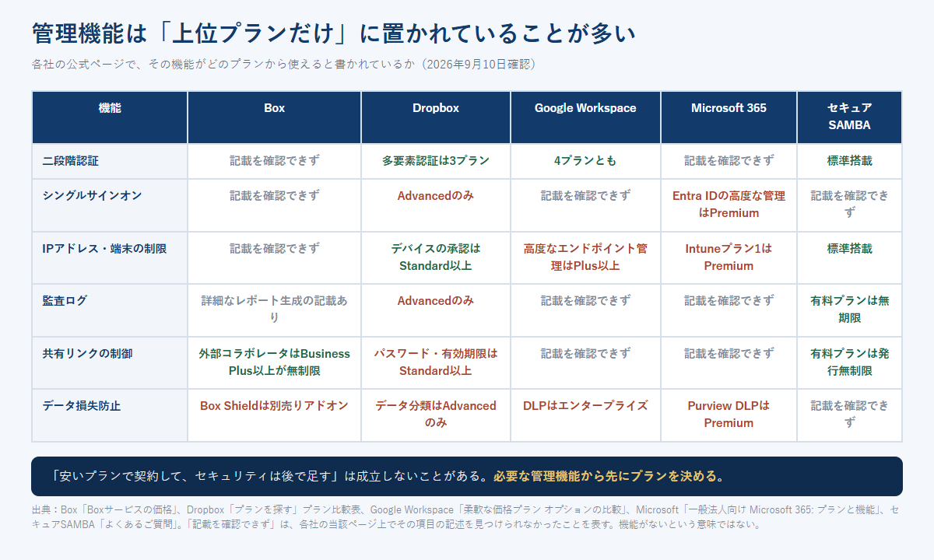Select the Dropbox column header
934x560 pixels.
[x=436, y=117]
